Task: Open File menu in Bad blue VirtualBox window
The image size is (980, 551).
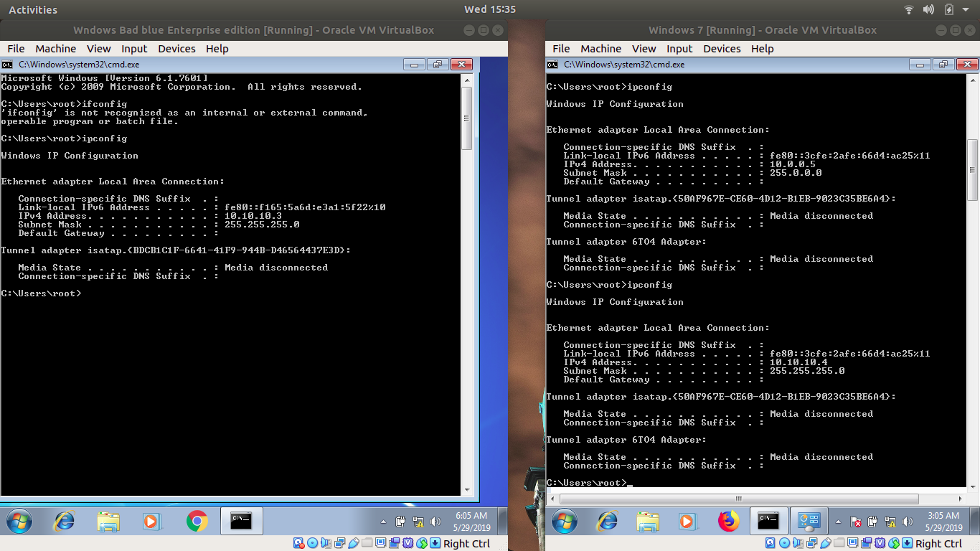Action: point(16,49)
